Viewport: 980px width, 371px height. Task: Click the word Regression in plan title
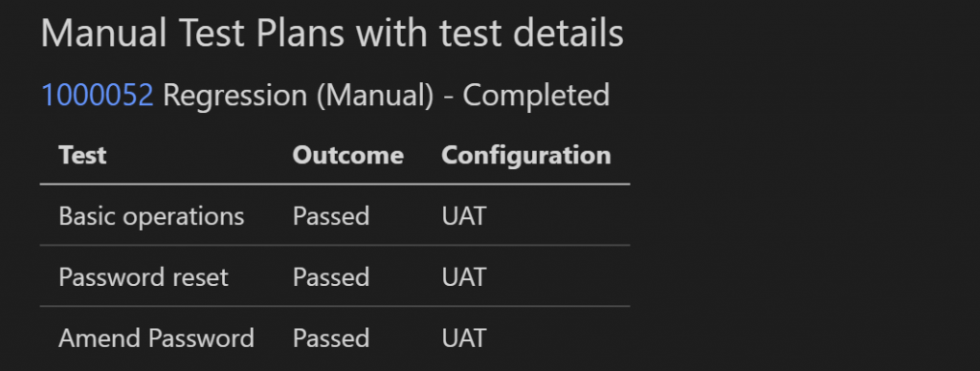[x=235, y=97]
